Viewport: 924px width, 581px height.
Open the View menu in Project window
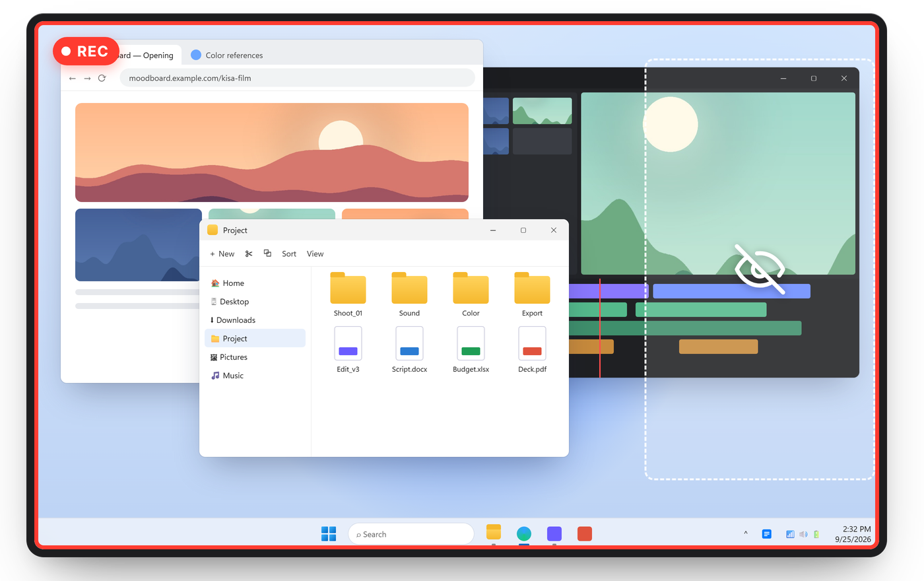coord(315,254)
